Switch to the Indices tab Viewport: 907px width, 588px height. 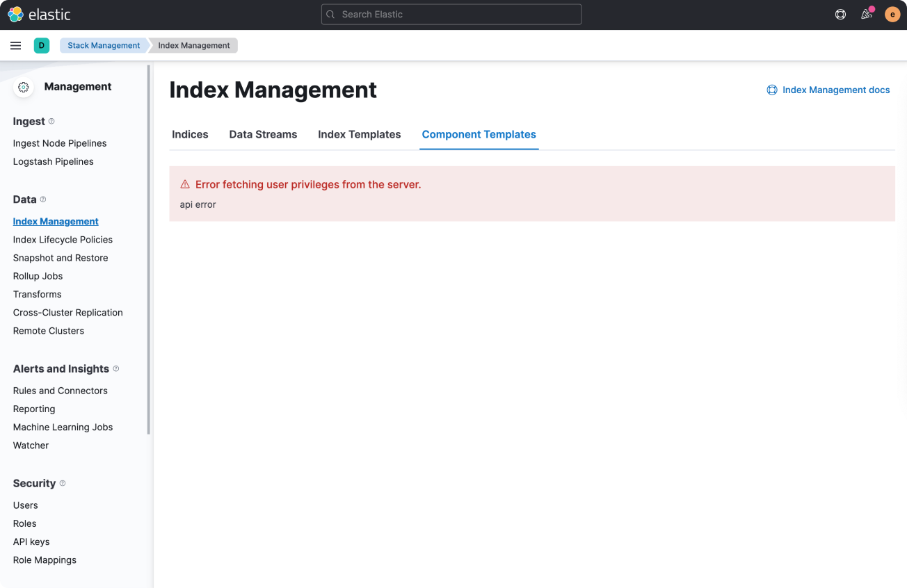pos(190,134)
